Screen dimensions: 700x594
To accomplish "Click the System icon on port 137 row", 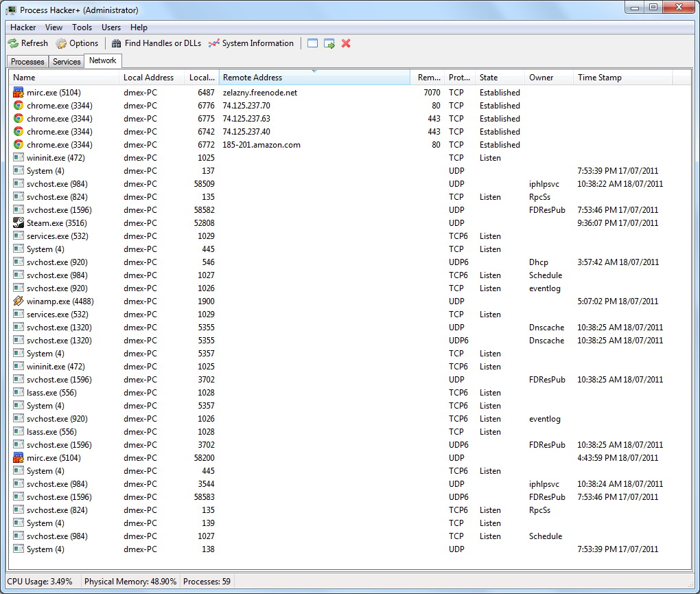I will pyautogui.click(x=19, y=170).
